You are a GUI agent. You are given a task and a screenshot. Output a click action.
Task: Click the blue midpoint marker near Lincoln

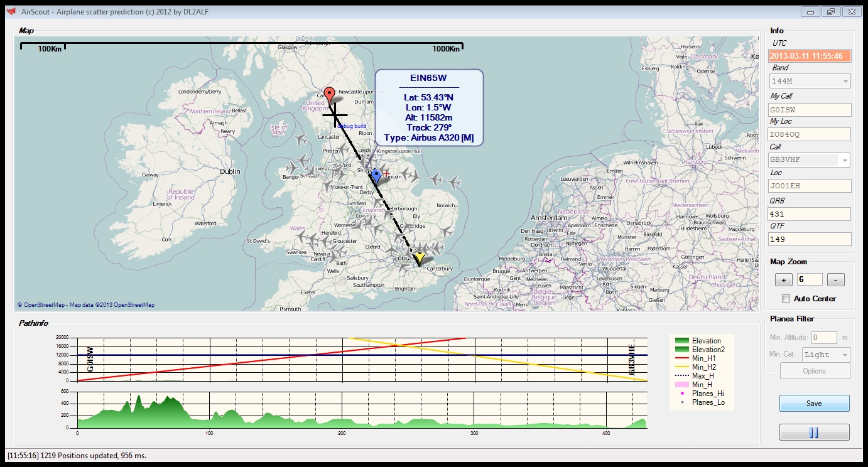tap(376, 176)
